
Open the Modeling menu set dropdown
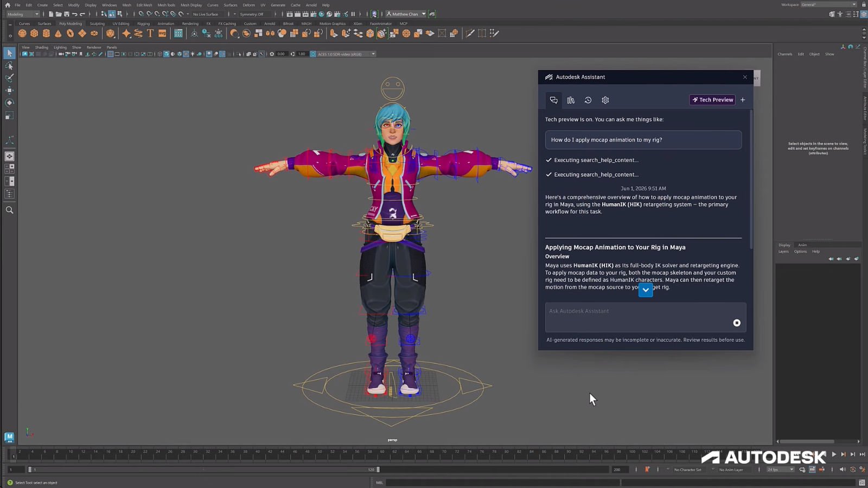pos(23,14)
